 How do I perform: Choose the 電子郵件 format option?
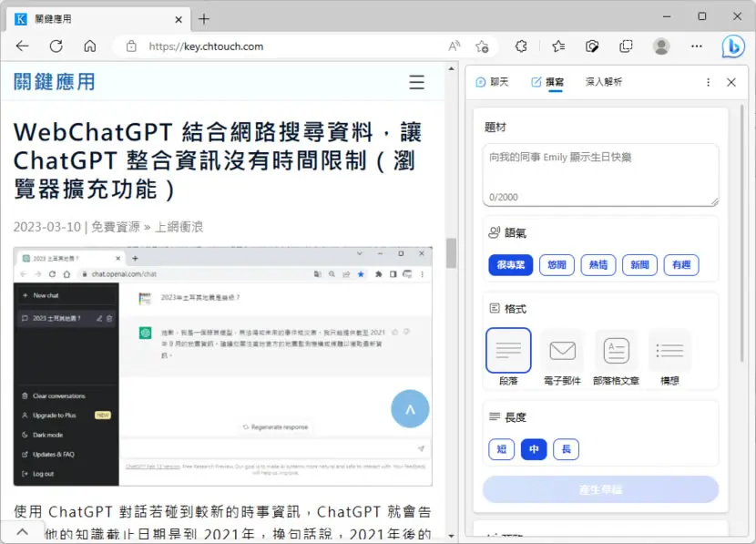point(562,357)
